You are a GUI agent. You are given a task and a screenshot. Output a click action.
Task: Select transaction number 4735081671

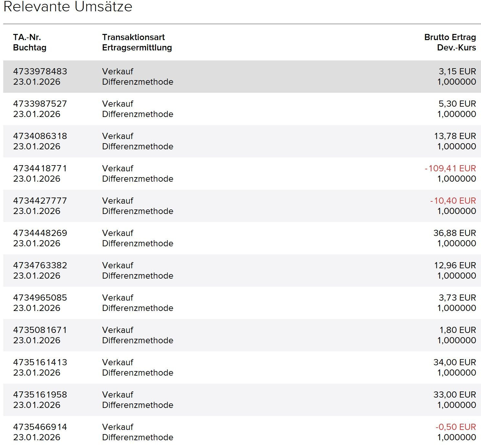click(40, 330)
